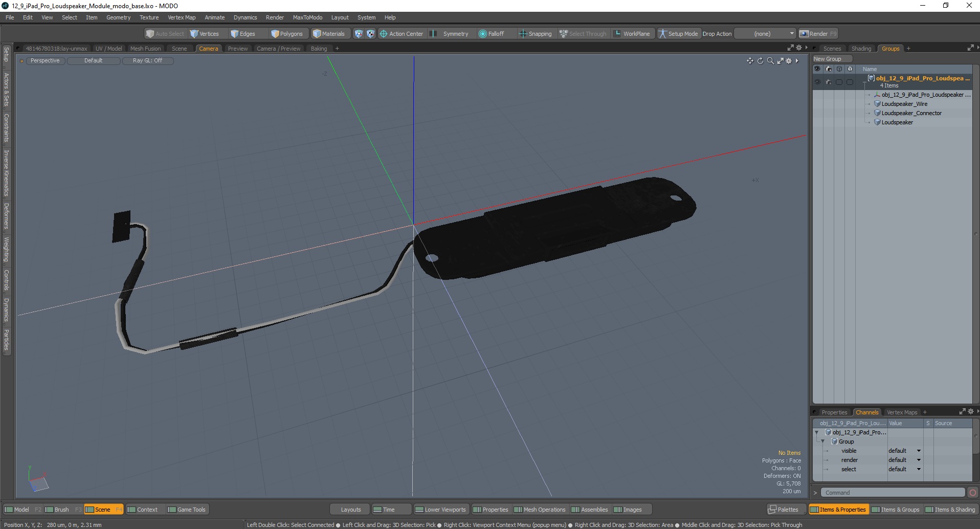980x529 pixels.
Task: Select the Loudspeaker_Connector item
Action: pos(911,113)
